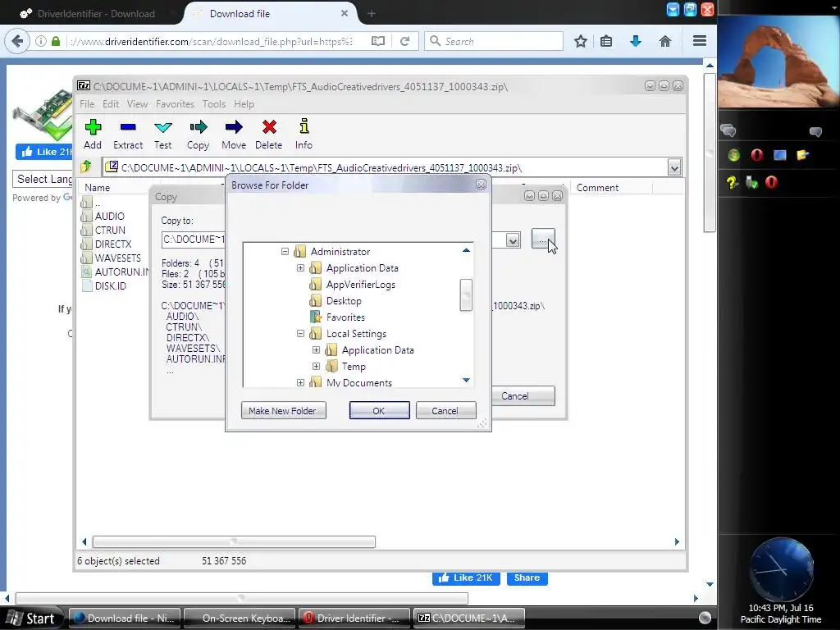Viewport: 840px width, 630px height.
Task: Click the Delete toolbar icon
Action: point(269,134)
